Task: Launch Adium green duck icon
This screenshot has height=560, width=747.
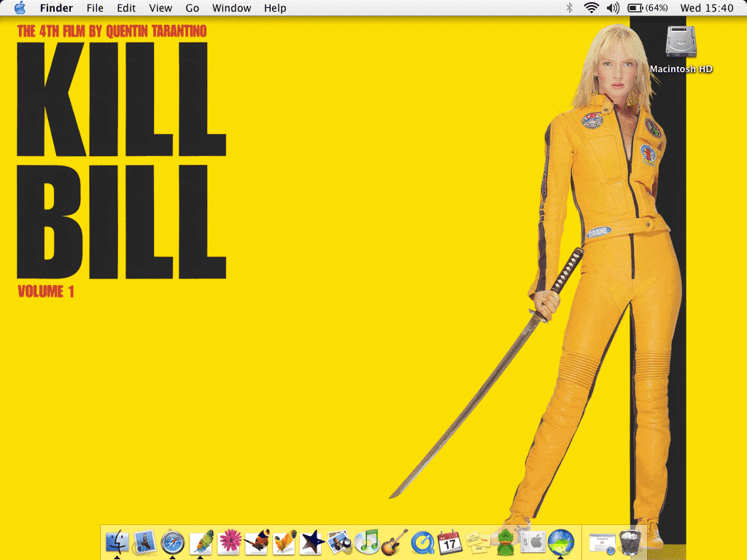Action: coord(505,542)
